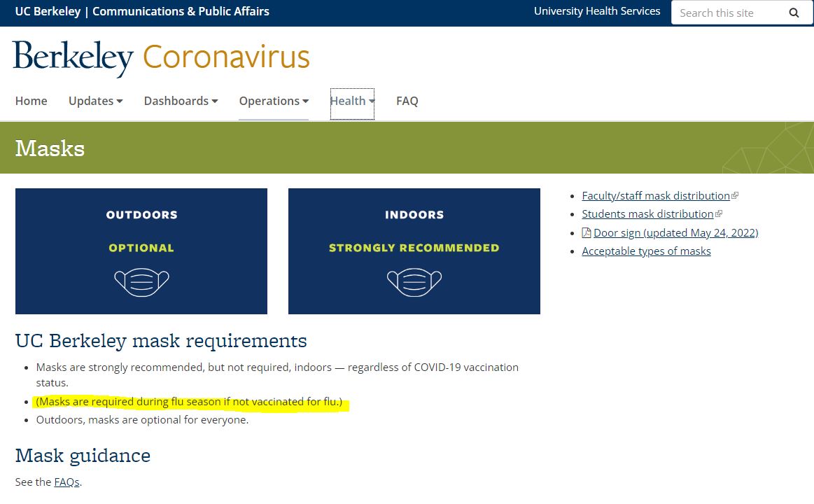The image size is (814, 504).
Task: Click highlighted text about flu season masks
Action: tap(190, 402)
